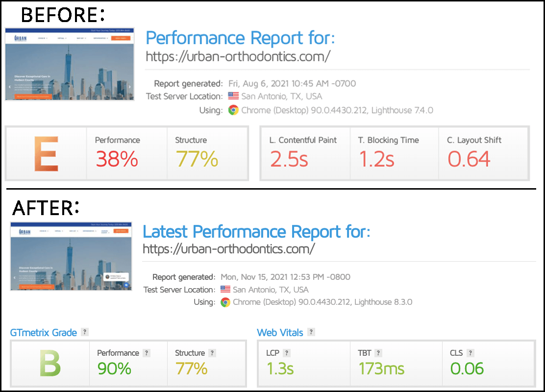Select the 0.06 CLS value
The height and width of the screenshot is (392, 545).
[x=467, y=368]
